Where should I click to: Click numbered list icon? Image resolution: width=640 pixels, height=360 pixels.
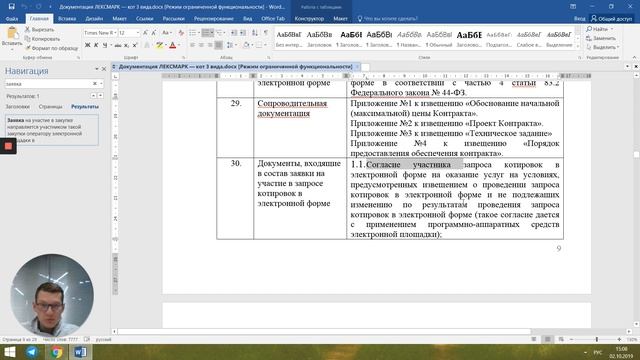[207, 33]
